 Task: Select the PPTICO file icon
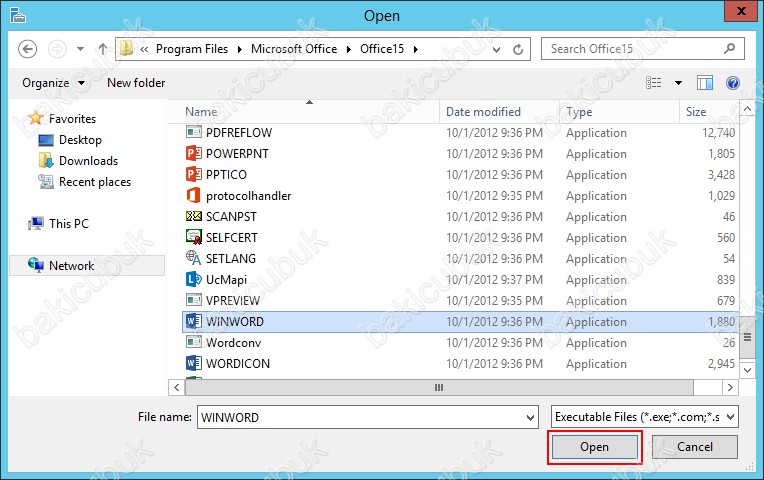click(193, 174)
